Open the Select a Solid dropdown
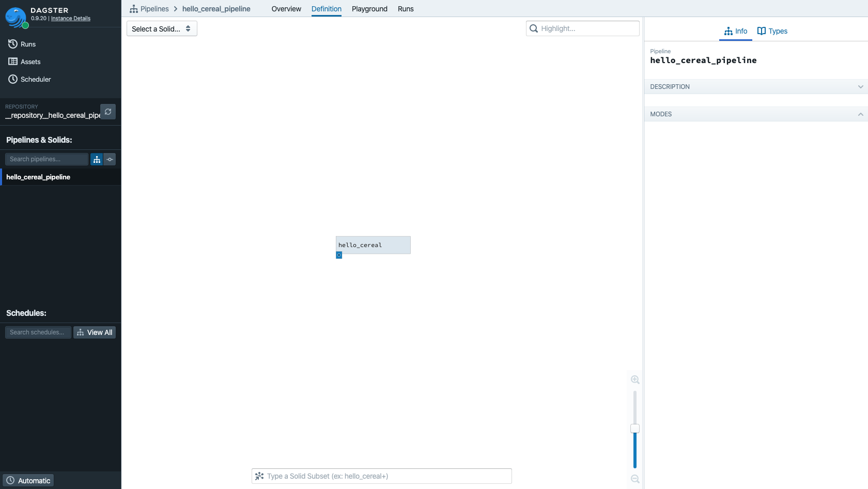 pyautogui.click(x=162, y=28)
